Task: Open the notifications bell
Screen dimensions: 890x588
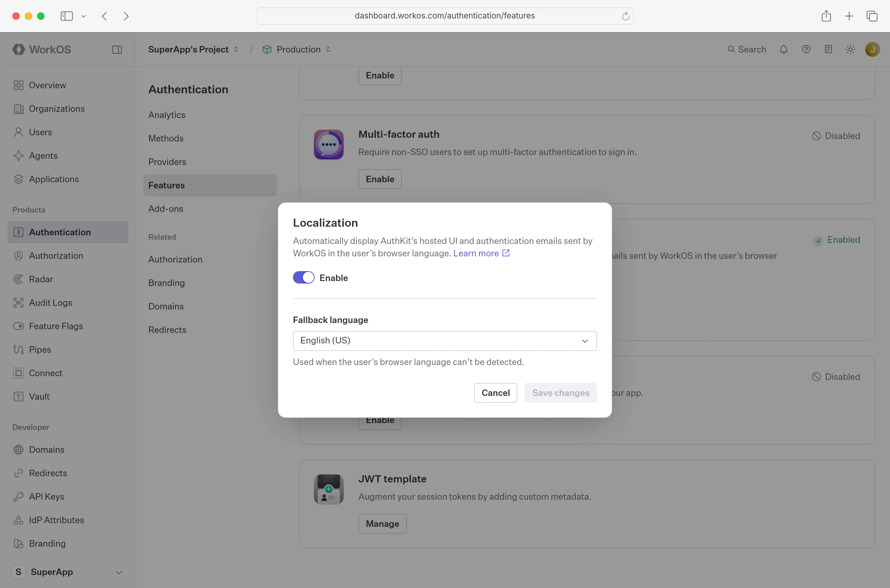Action: coord(783,49)
